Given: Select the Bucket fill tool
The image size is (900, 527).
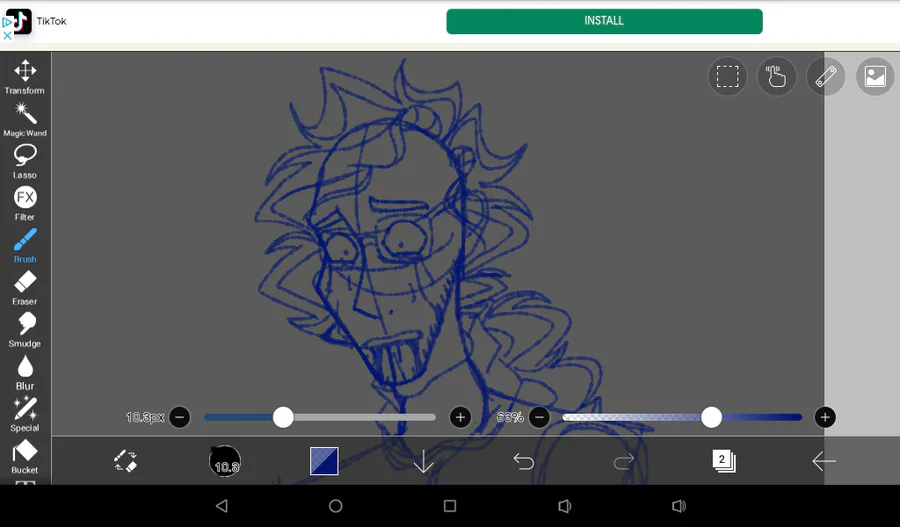Looking at the screenshot, I should click(25, 456).
